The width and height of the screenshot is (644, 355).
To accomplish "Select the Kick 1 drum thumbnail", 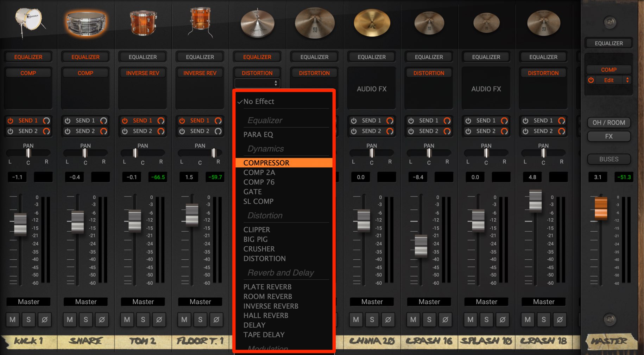I will coord(29,22).
